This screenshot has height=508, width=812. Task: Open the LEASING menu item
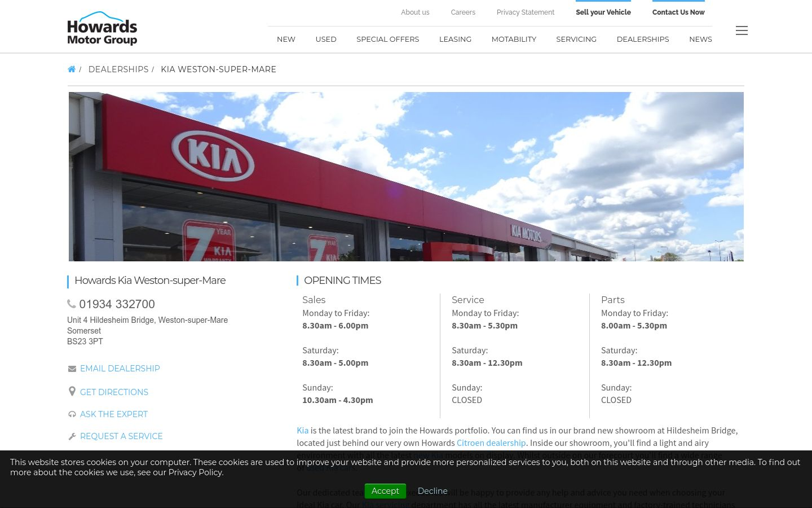coord(455,39)
